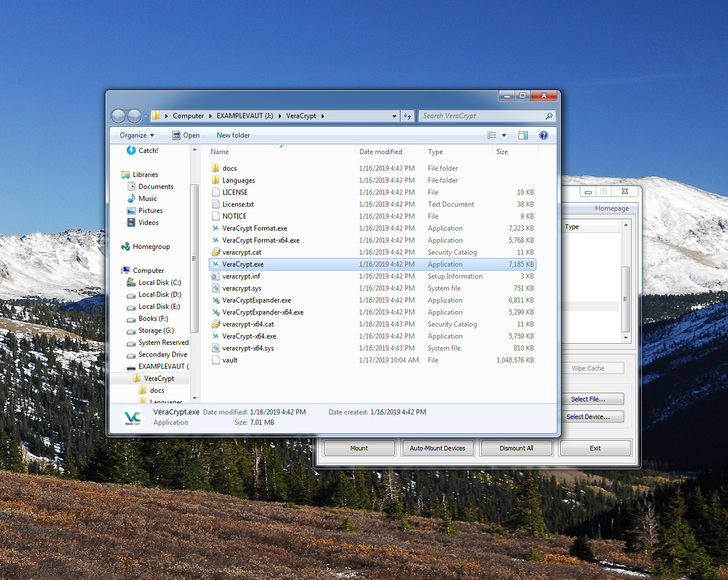Click New folder in Explorer toolbar
This screenshot has height=580, width=728.
click(233, 135)
